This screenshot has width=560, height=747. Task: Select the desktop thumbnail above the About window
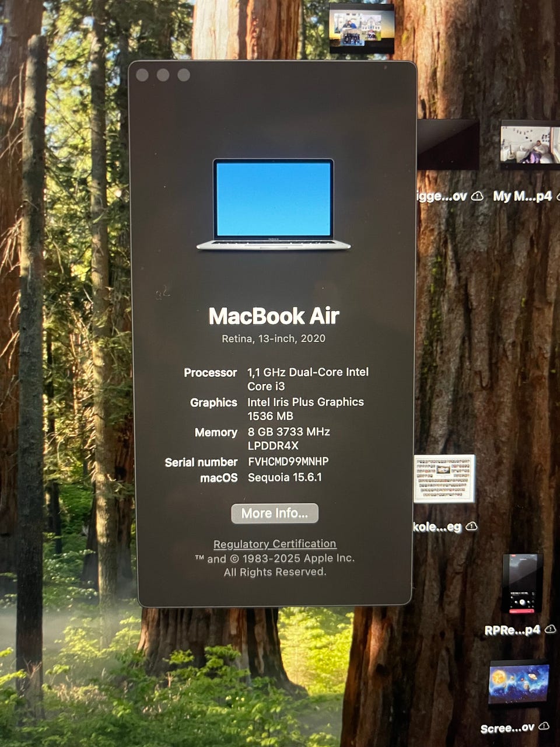click(x=362, y=27)
